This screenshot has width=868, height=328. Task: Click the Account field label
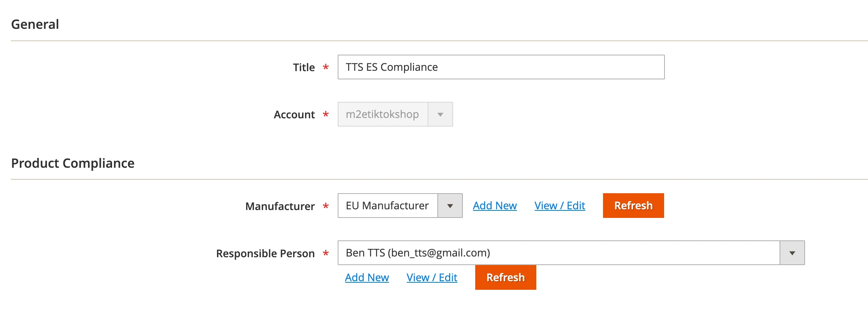(x=294, y=115)
